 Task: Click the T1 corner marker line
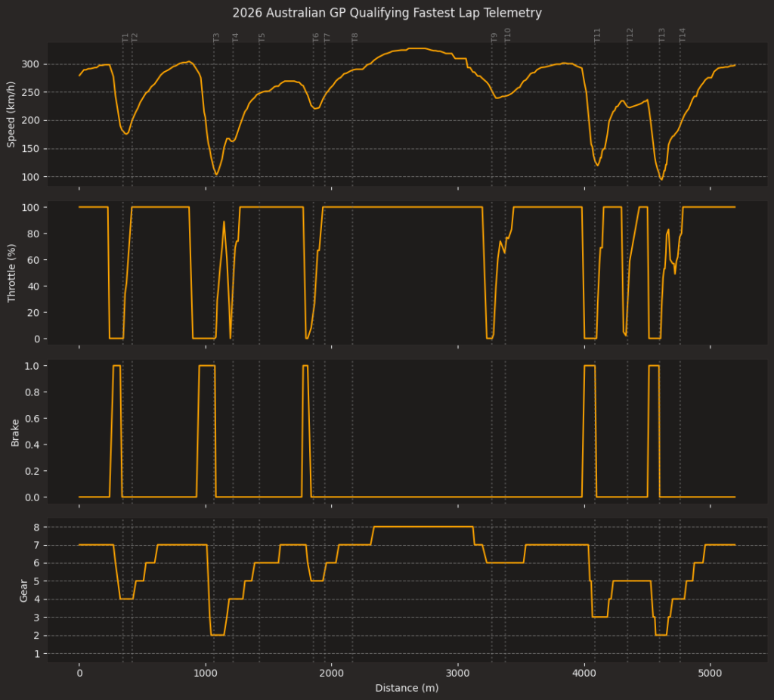(x=125, y=113)
